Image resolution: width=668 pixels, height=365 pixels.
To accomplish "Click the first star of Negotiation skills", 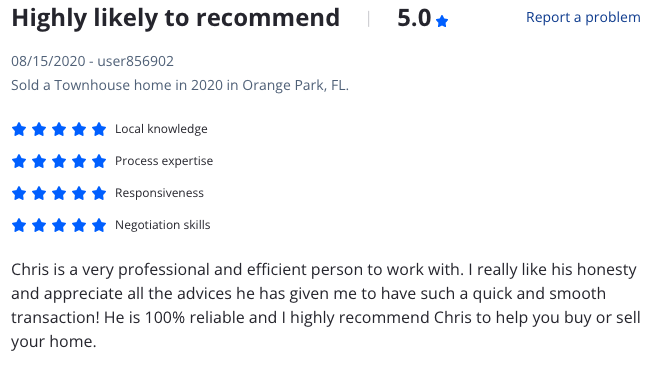I will click(19, 225).
